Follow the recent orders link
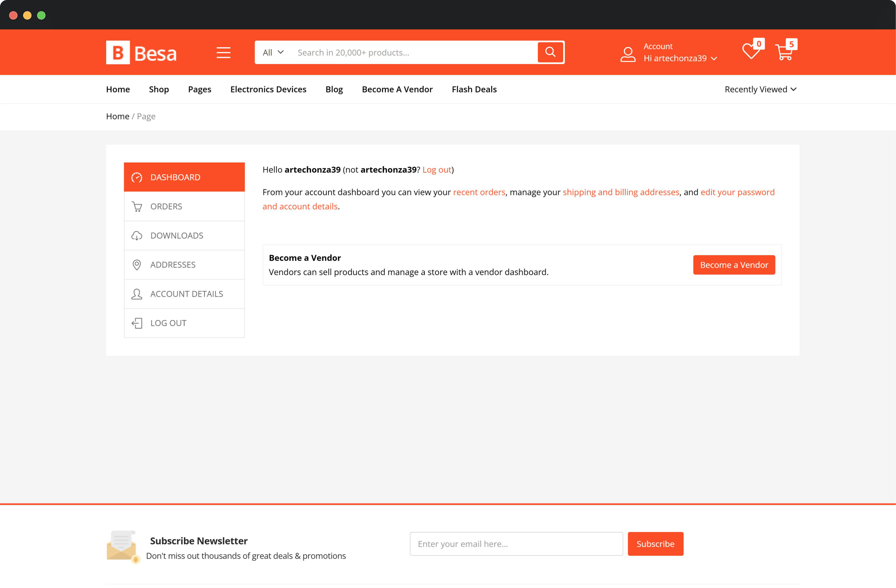Viewport: 896px width, 588px height. coord(479,192)
